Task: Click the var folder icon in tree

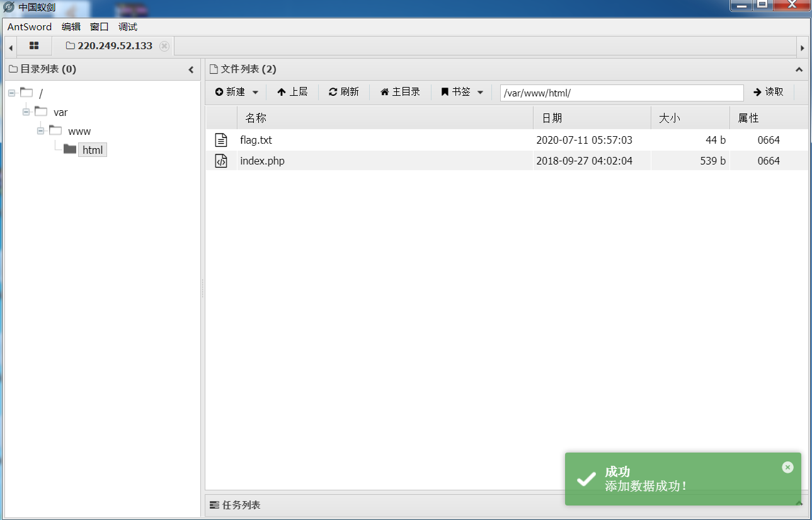Action: (41, 112)
